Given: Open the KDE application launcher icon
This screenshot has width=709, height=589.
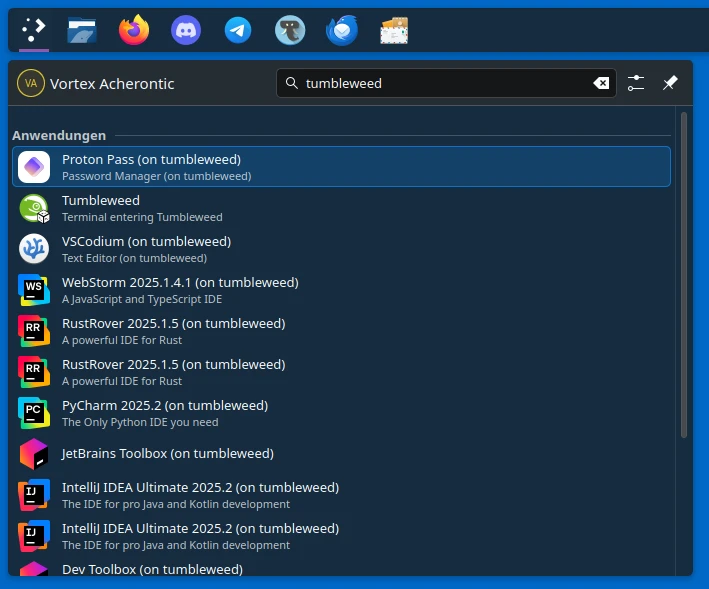Looking at the screenshot, I should coord(34,30).
